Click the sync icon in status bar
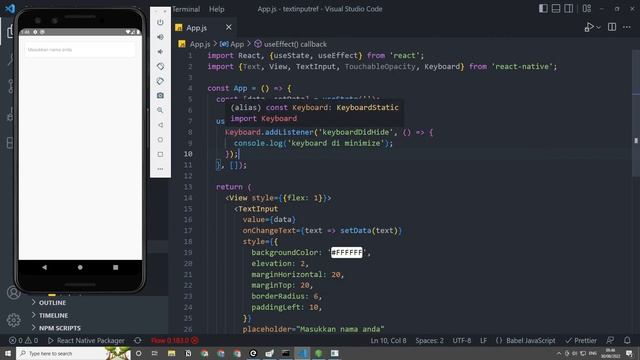The width and height of the screenshot is (640, 360). click(138, 340)
